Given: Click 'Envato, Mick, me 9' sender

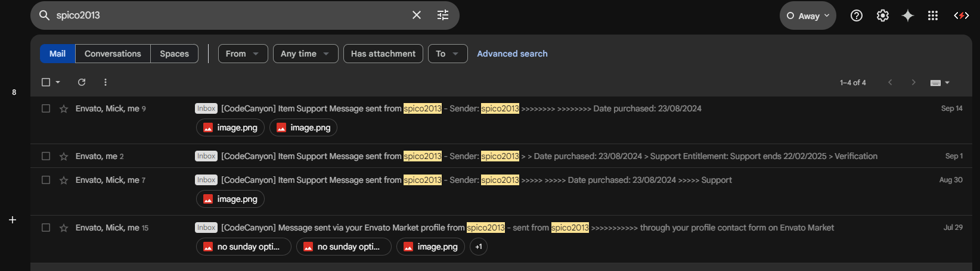Looking at the screenshot, I should [x=111, y=108].
